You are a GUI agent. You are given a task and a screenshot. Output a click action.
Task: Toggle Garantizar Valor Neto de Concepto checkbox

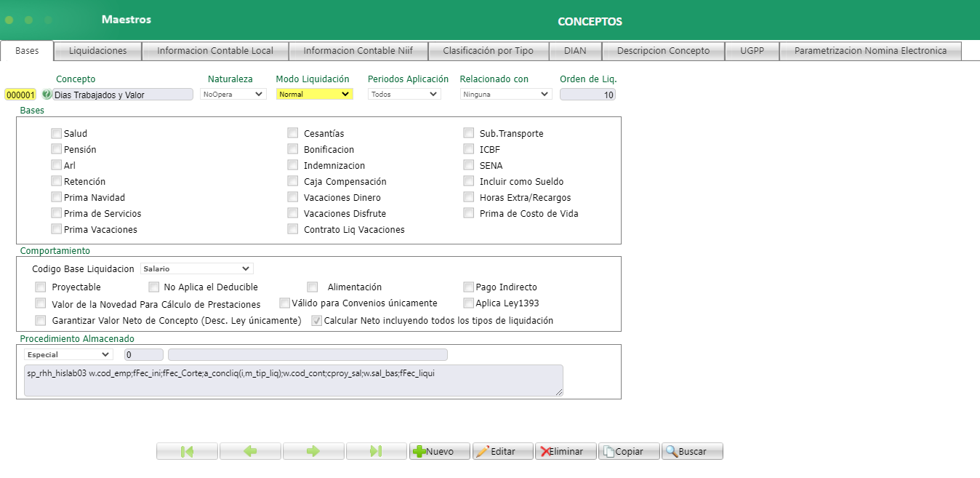point(41,320)
